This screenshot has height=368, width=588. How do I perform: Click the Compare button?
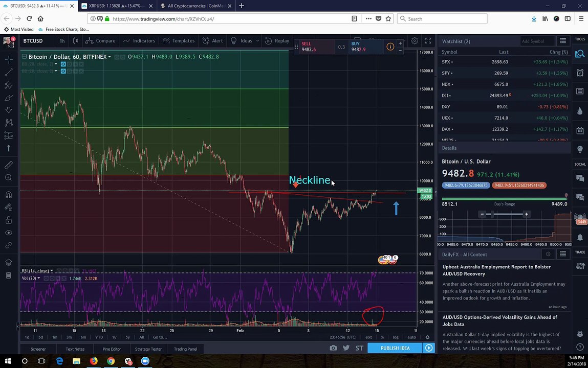[100, 41]
